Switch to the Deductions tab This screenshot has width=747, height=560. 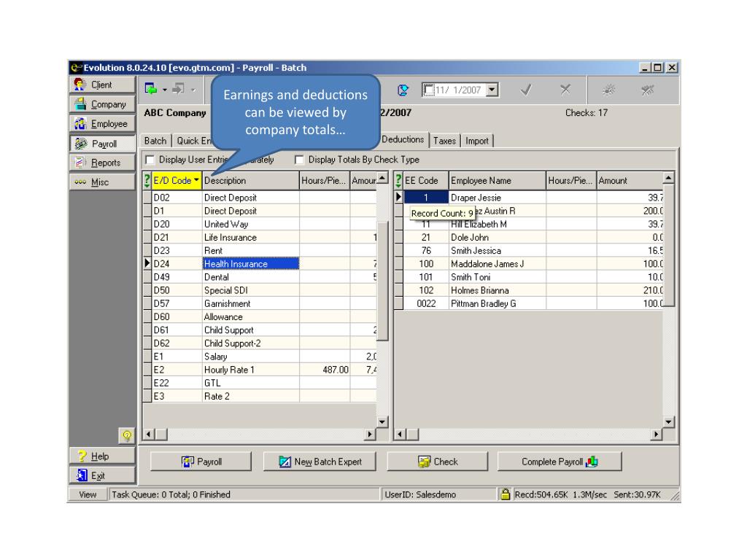coord(403,139)
